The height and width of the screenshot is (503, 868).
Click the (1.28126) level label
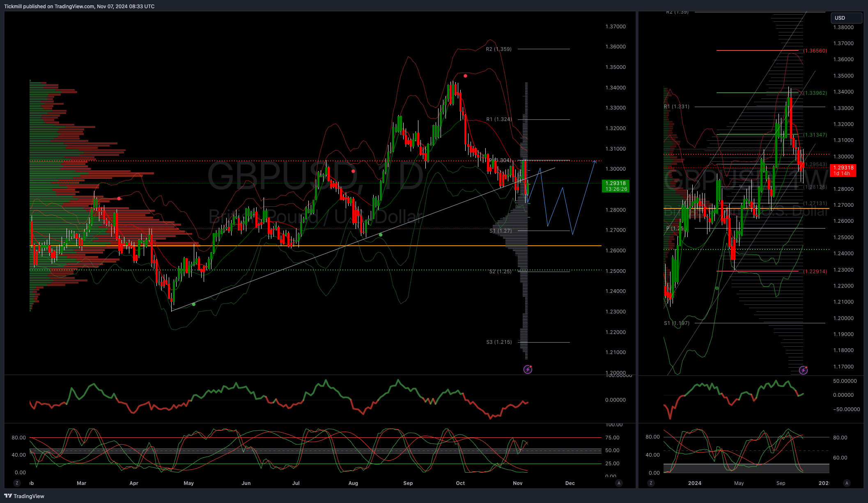[815, 187]
